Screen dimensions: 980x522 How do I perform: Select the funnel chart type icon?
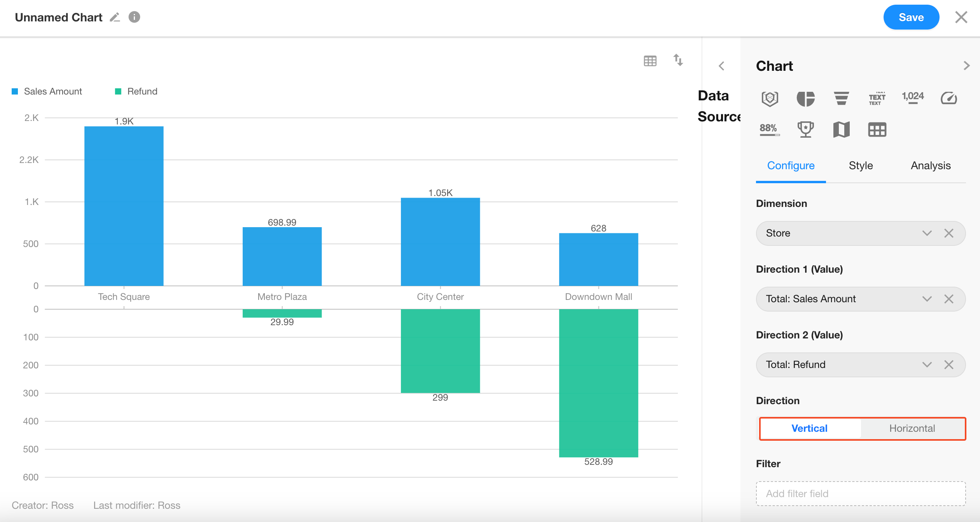(x=841, y=98)
